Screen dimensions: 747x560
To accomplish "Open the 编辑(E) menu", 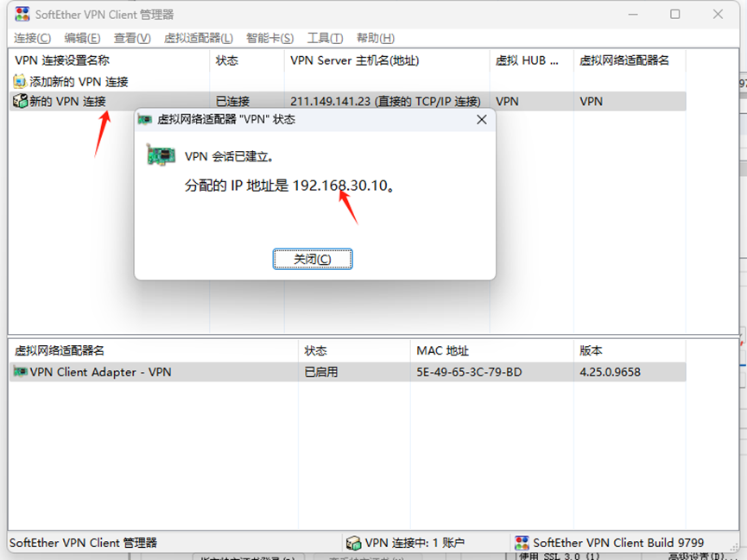I will [x=82, y=38].
